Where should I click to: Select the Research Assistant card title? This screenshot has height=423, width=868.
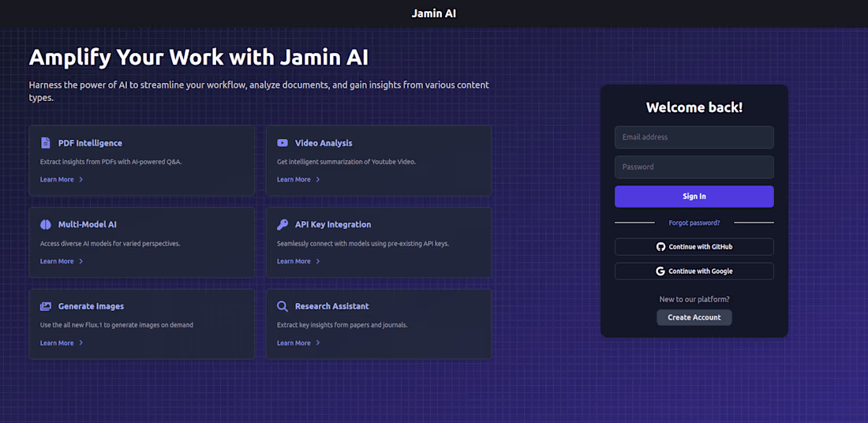tap(332, 306)
